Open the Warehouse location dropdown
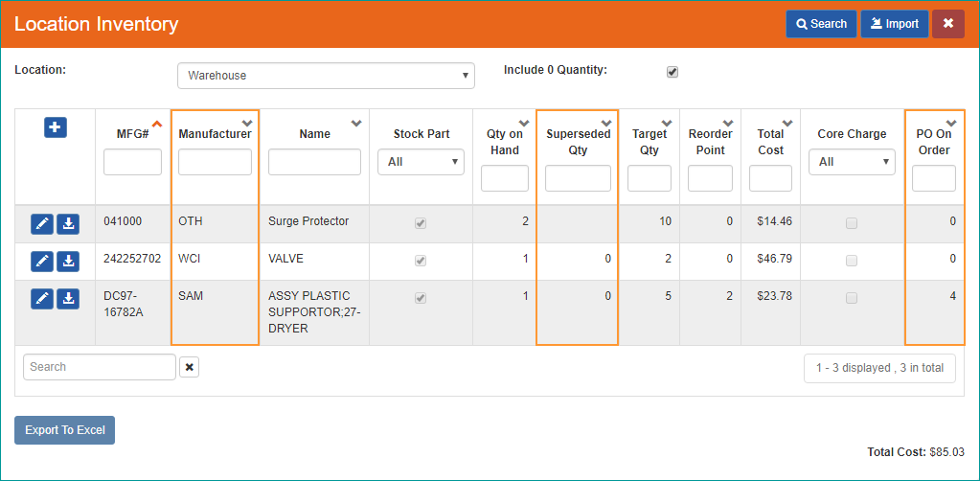Viewport: 980px width, 481px height. [x=327, y=76]
